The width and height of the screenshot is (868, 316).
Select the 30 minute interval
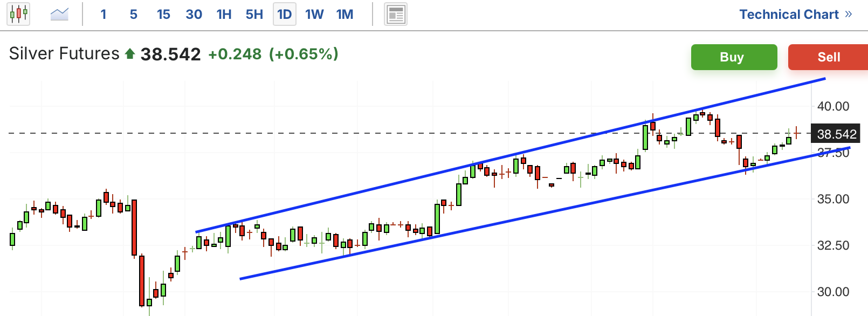(x=194, y=15)
